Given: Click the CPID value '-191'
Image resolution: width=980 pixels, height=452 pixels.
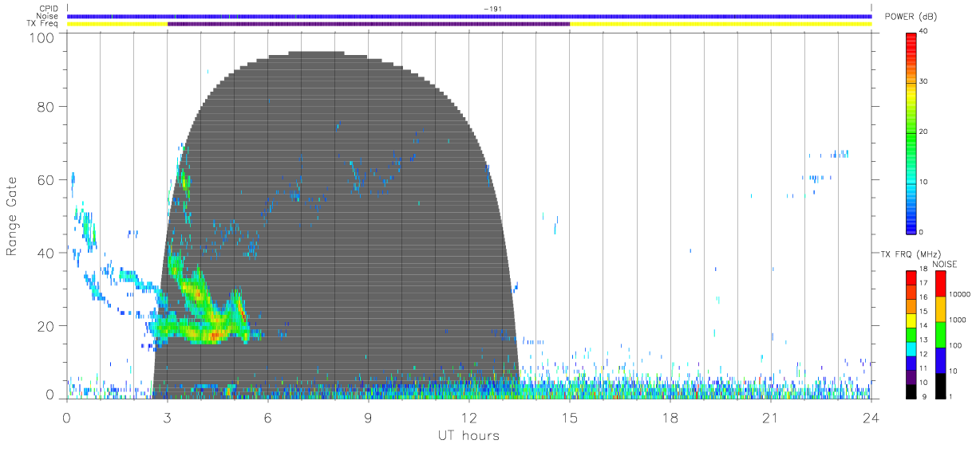Looking at the screenshot, I should coord(492,9).
